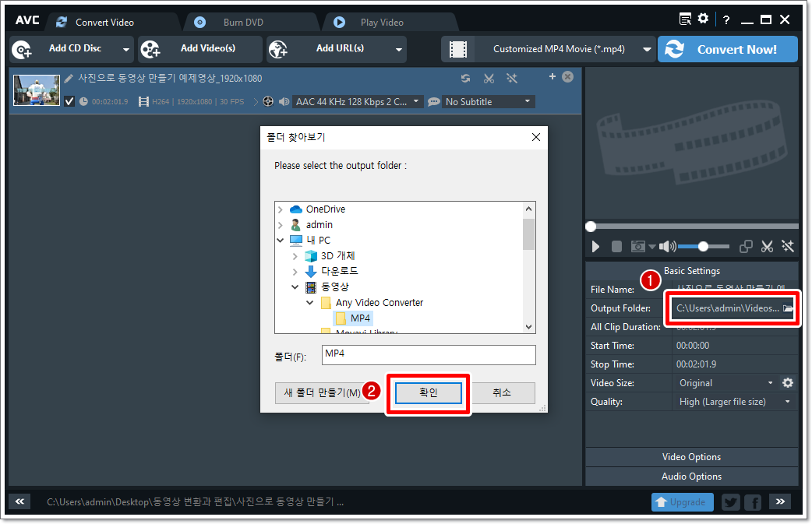Click the output profile filmstrip icon
The image size is (812, 524).
pos(457,50)
